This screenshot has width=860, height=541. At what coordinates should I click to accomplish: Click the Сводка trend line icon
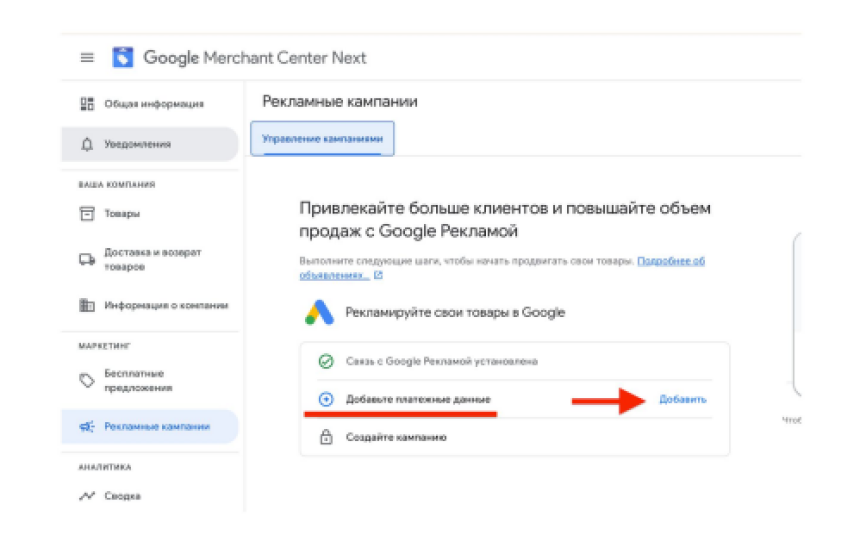pyautogui.click(x=87, y=496)
